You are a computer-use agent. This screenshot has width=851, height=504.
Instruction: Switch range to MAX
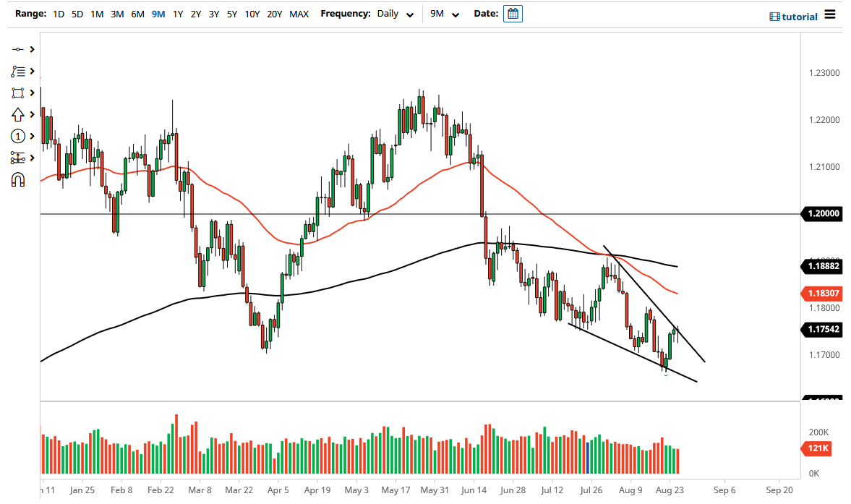[299, 14]
